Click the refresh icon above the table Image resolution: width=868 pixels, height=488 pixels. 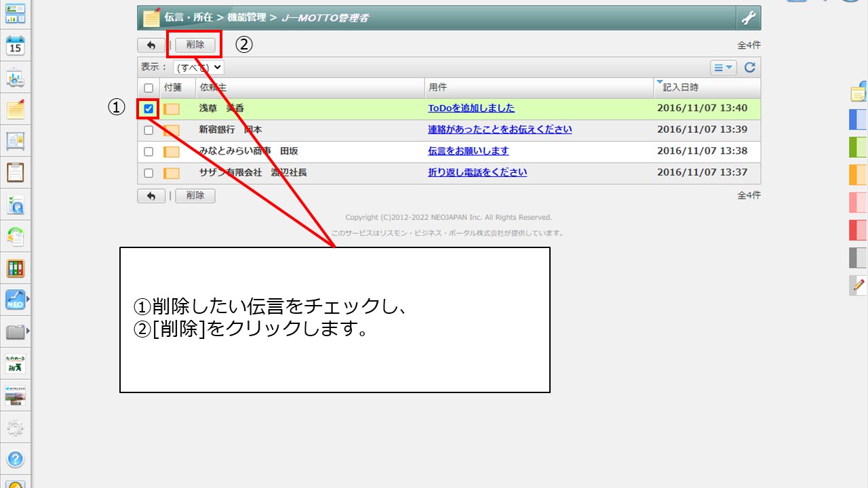click(749, 67)
